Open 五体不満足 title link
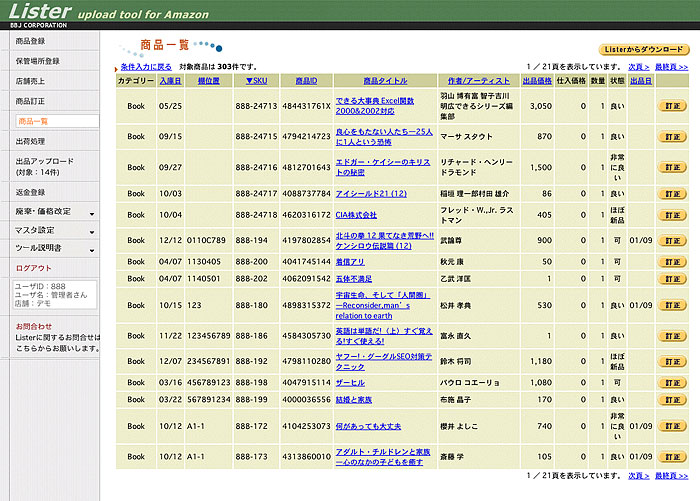 click(x=354, y=279)
